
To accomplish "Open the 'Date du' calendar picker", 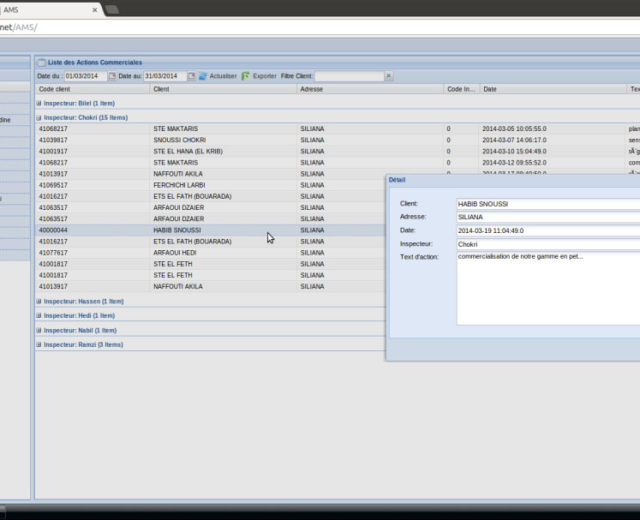I will [x=112, y=76].
